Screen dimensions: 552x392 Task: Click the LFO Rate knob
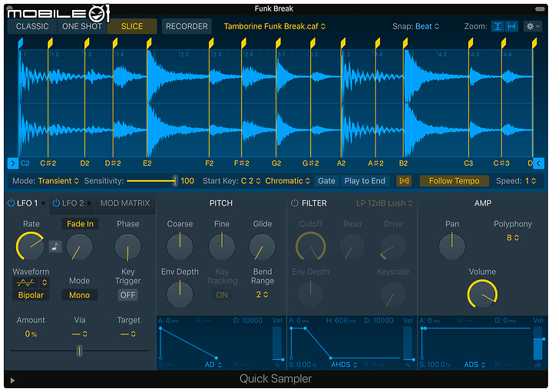[31, 246]
